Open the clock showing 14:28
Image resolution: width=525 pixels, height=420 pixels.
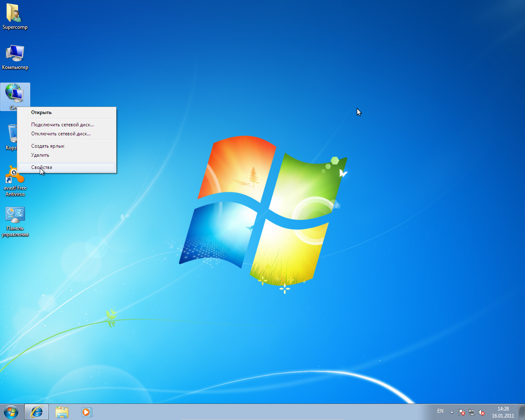[503, 412]
